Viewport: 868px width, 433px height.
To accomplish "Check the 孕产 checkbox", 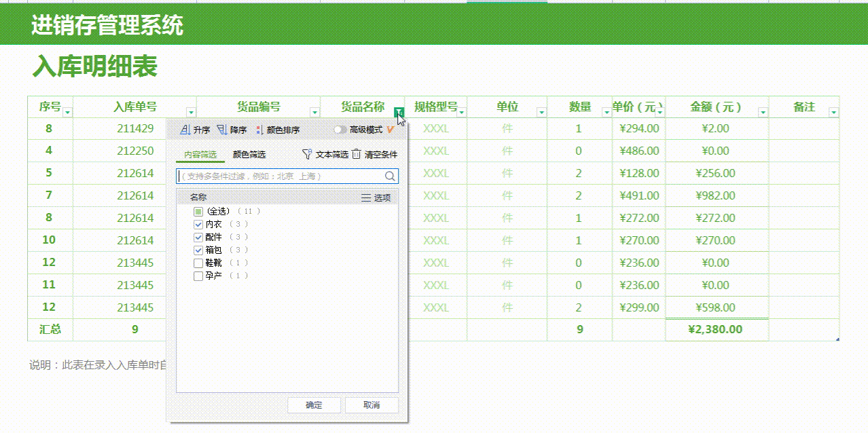I will pos(198,276).
